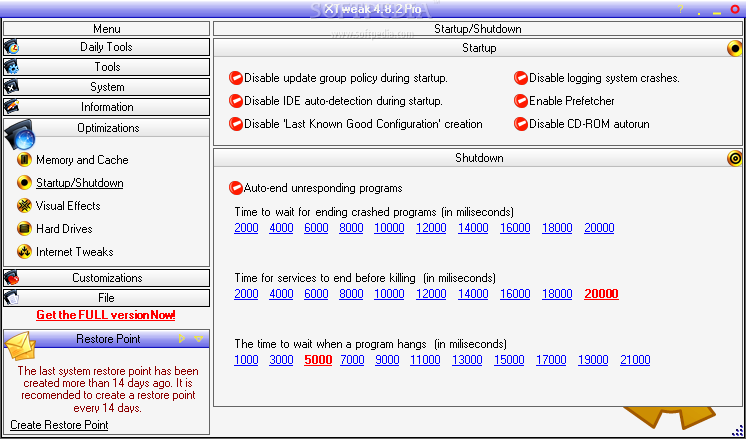Click the Create Restore Point link
The height and width of the screenshot is (439, 746).
click(59, 425)
